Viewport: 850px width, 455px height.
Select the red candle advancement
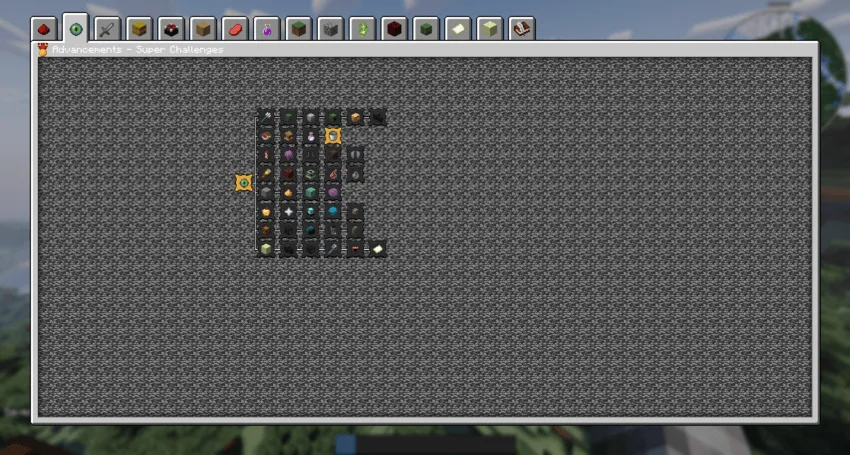click(266, 155)
